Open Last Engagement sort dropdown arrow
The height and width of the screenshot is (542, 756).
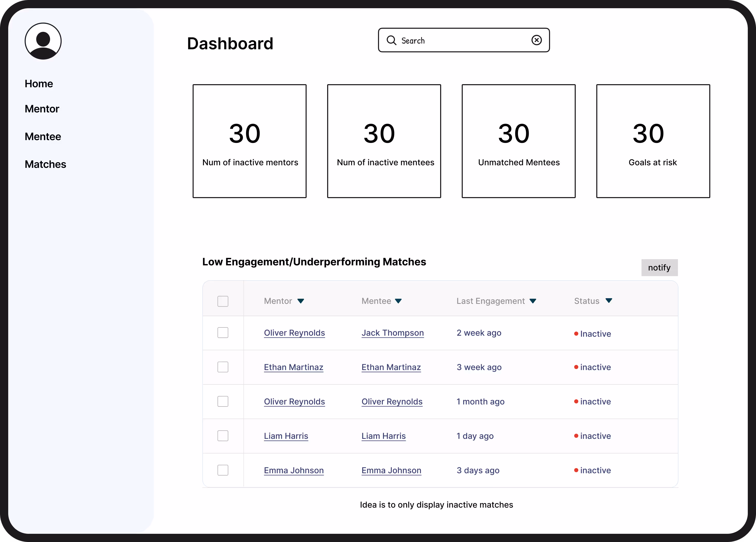pos(533,301)
